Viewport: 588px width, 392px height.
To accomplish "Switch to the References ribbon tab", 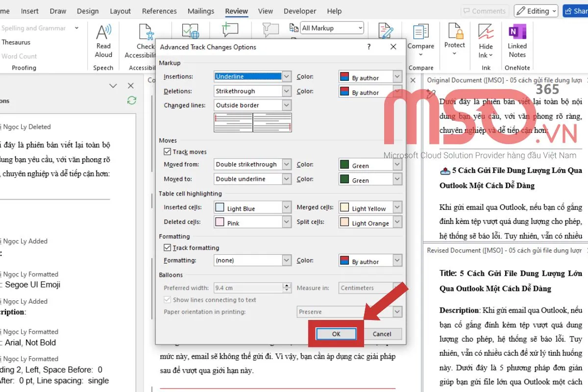I will (x=159, y=11).
